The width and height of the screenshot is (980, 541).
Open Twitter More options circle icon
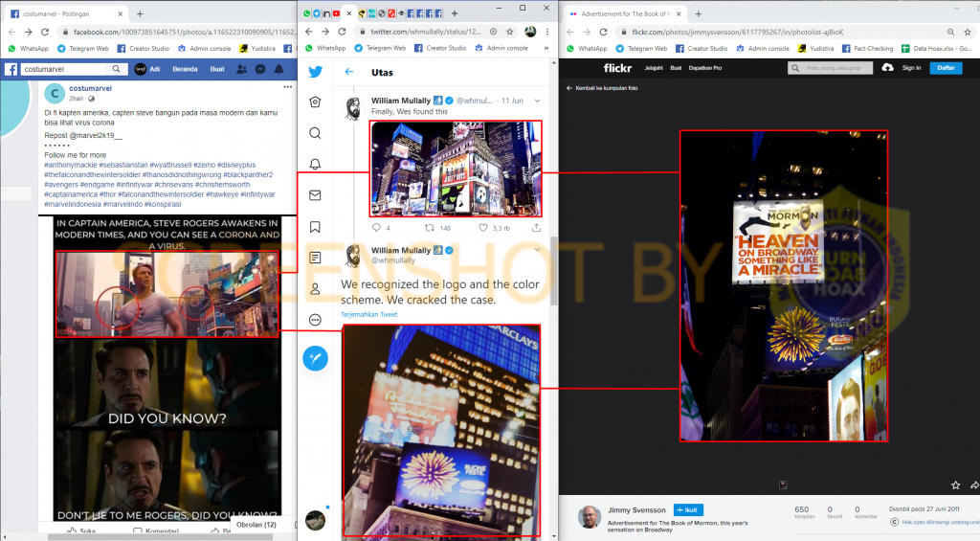coord(315,320)
